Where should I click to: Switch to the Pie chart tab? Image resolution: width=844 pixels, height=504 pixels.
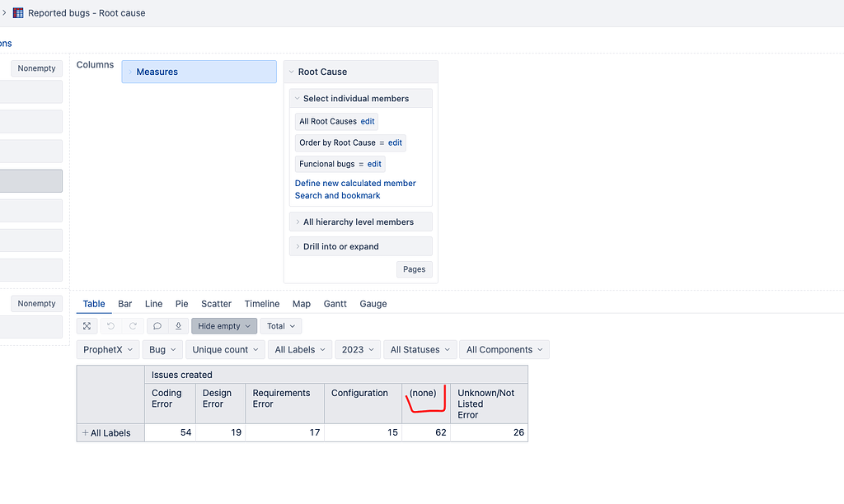181,304
